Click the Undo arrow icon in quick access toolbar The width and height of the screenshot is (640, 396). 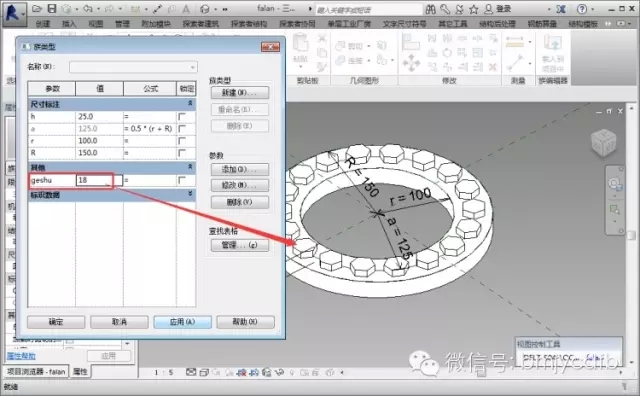[x=87, y=9]
